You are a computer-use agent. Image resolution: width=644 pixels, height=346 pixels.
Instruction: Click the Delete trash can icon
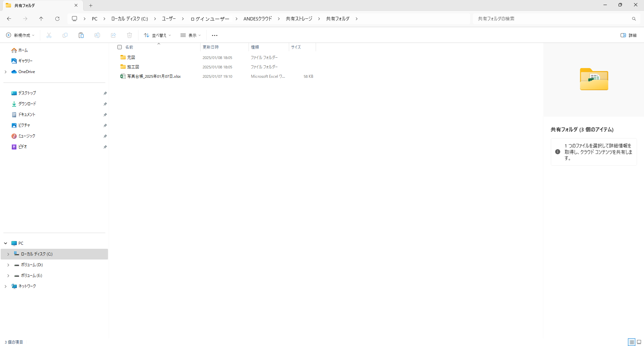[x=129, y=35]
